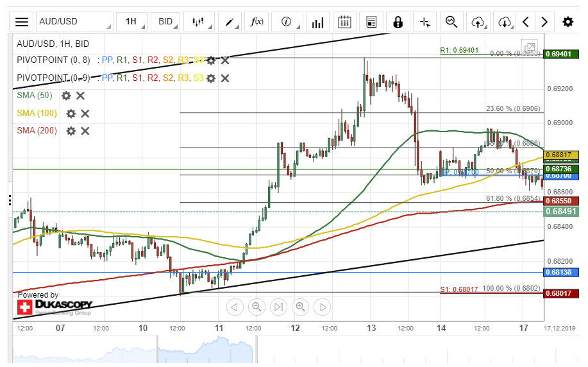Image resolution: width=588 pixels, height=367 pixels.
Task: Toggle the popout icon at chart top-right
Action: [x=530, y=47]
